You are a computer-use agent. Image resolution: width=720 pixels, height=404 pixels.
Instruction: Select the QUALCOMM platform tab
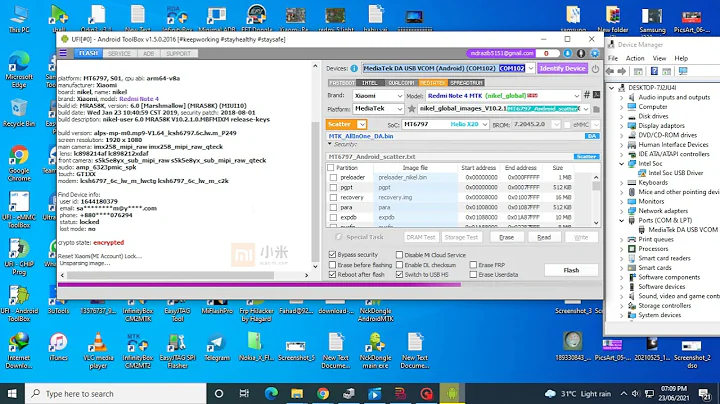[401, 83]
